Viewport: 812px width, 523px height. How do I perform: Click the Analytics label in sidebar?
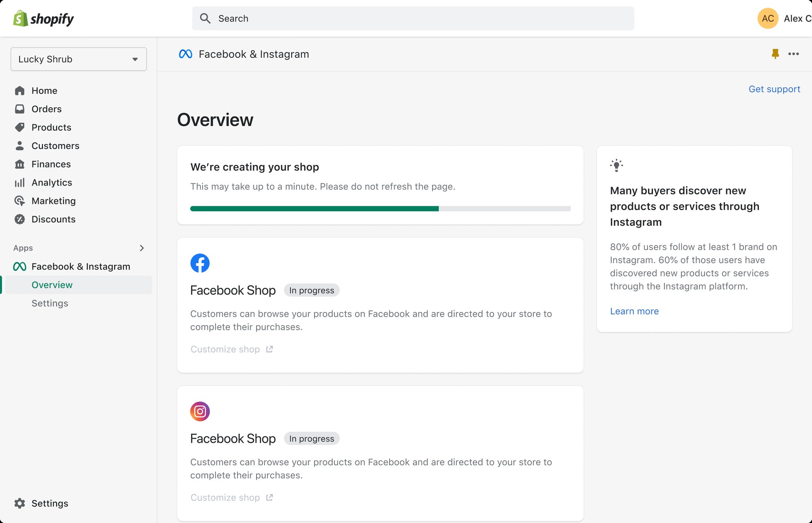click(52, 182)
